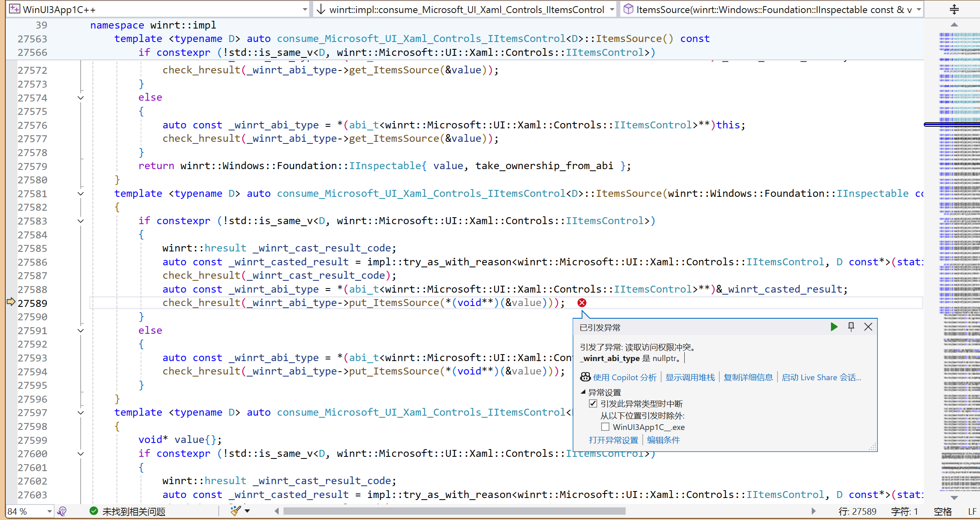This screenshot has width=980, height=520.
Task: Click the red exception error icon on line 27589
Action: 582,303
